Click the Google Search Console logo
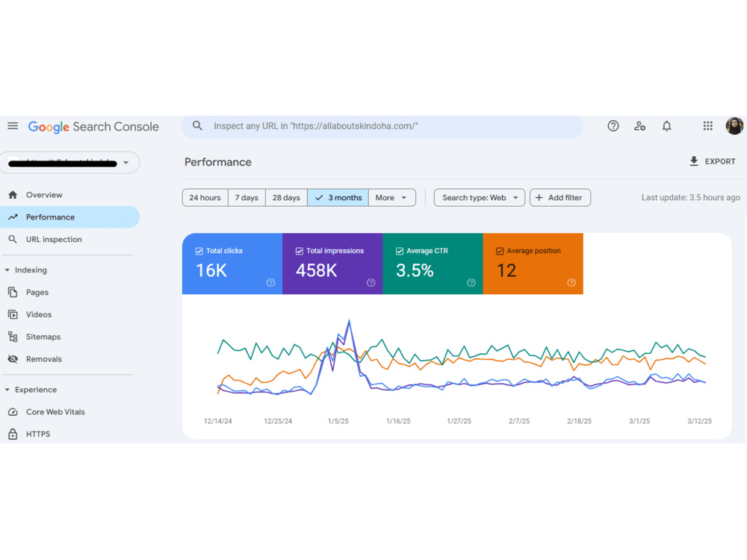This screenshot has width=747, height=560. coord(93,127)
